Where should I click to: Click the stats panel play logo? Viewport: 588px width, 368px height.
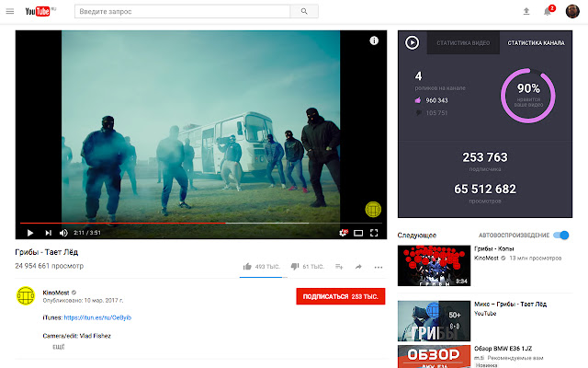413,42
